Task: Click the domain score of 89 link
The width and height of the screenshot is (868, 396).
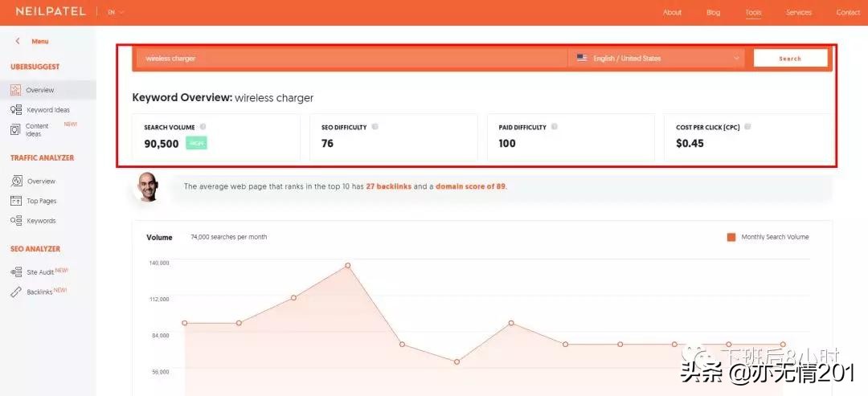Action: [x=470, y=186]
